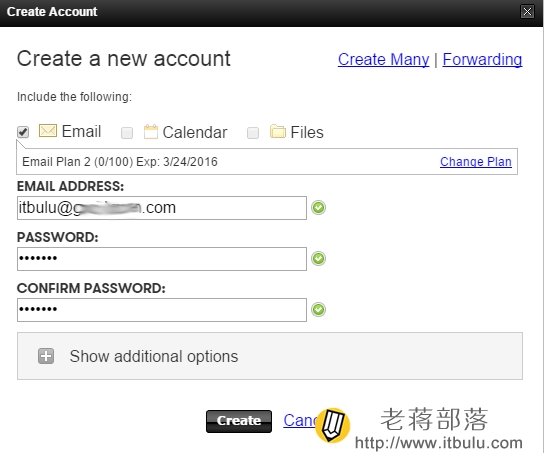
Task: Click the yellow pencil logo icon
Action: pos(333,425)
